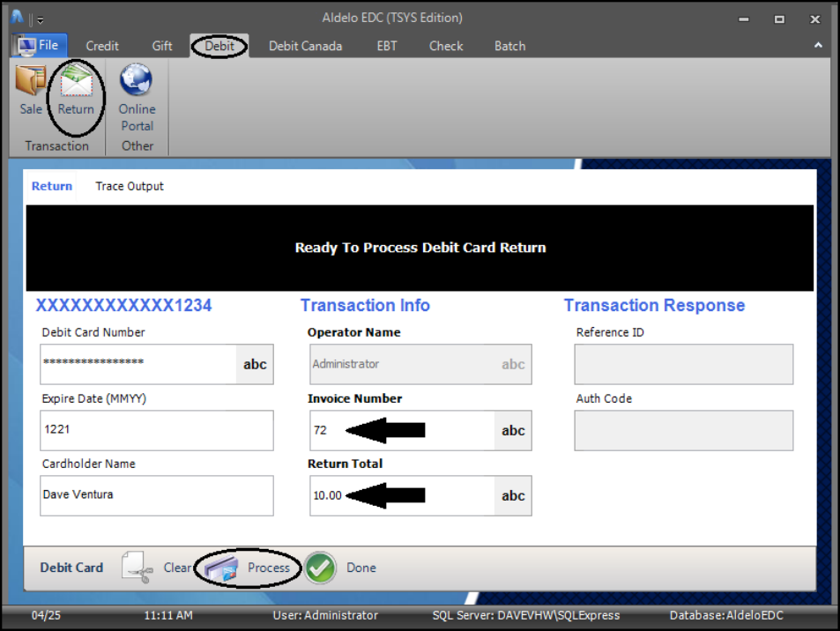The width and height of the screenshot is (840, 631).
Task: Click the Cardholder Name field
Action: click(156, 495)
